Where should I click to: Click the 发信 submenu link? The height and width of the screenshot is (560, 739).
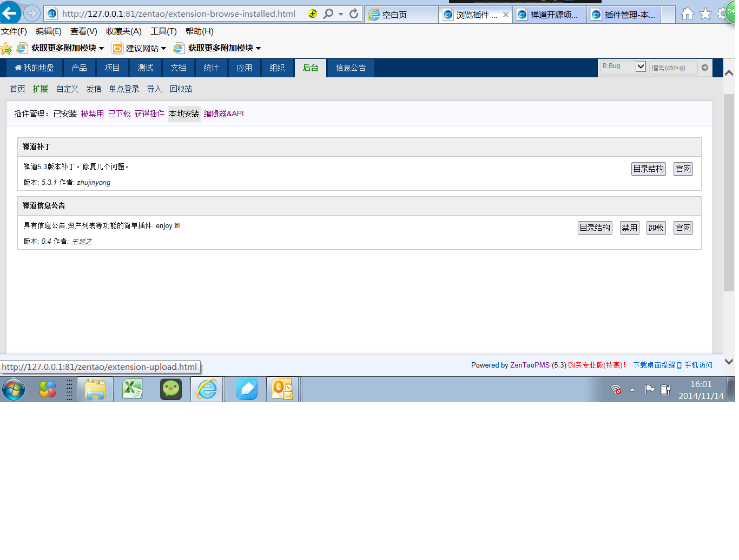(94, 89)
